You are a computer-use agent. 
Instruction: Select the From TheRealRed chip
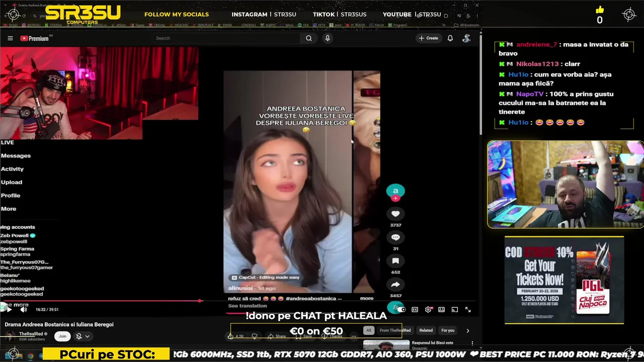tap(395, 330)
